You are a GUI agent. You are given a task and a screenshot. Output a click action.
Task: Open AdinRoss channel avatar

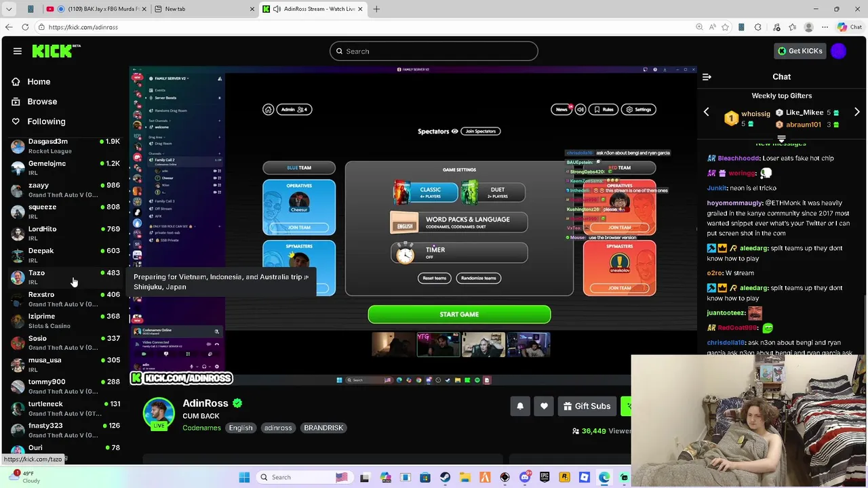pyautogui.click(x=159, y=413)
